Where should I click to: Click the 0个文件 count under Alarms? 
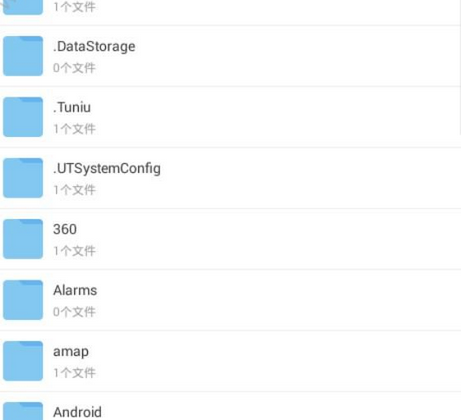(74, 312)
